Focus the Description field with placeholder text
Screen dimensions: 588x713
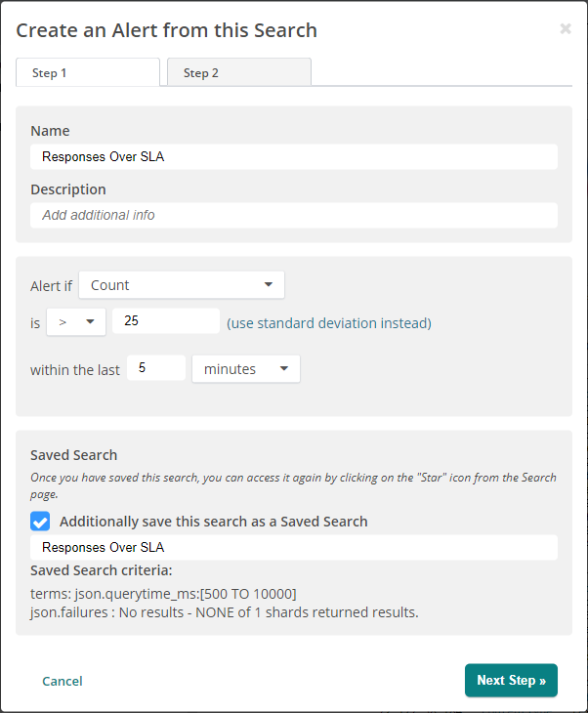(293, 215)
